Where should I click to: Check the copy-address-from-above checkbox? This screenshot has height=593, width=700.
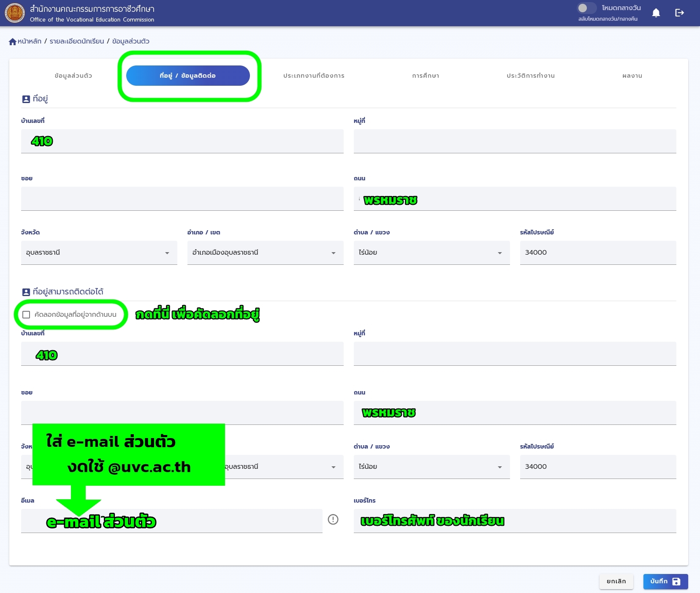click(x=26, y=315)
